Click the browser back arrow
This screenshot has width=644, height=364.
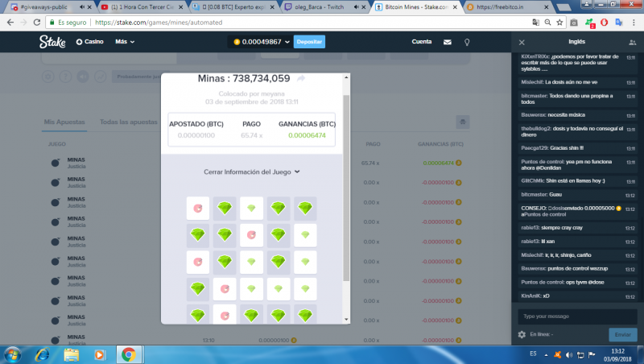click(x=10, y=23)
